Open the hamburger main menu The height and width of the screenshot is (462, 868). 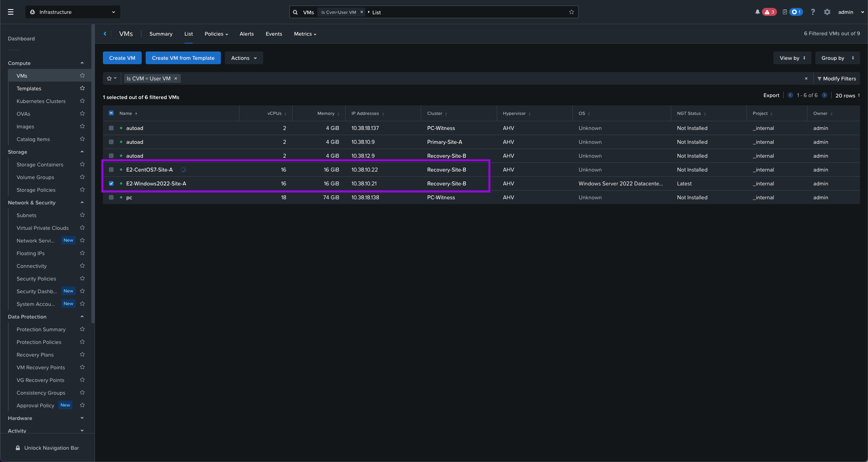pyautogui.click(x=11, y=12)
